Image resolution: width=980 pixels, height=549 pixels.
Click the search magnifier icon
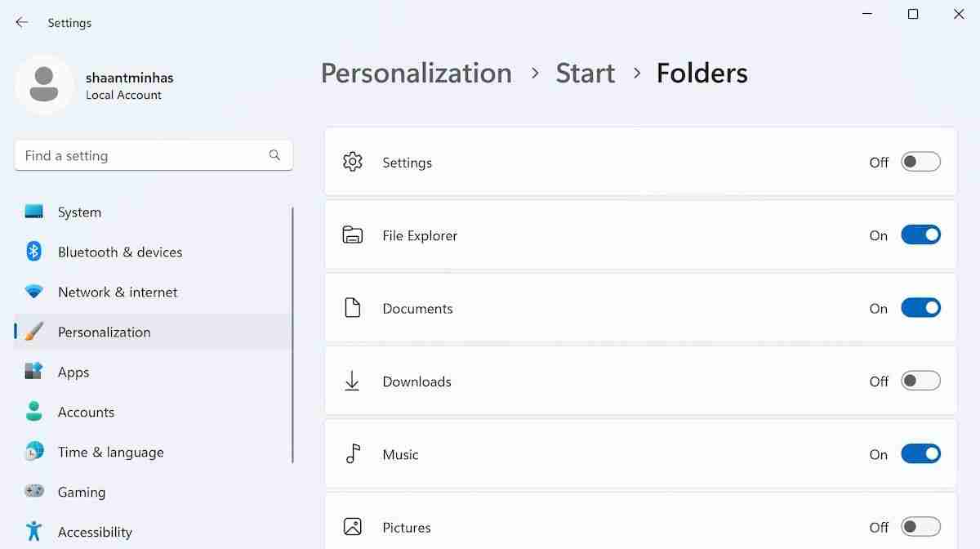274,154
